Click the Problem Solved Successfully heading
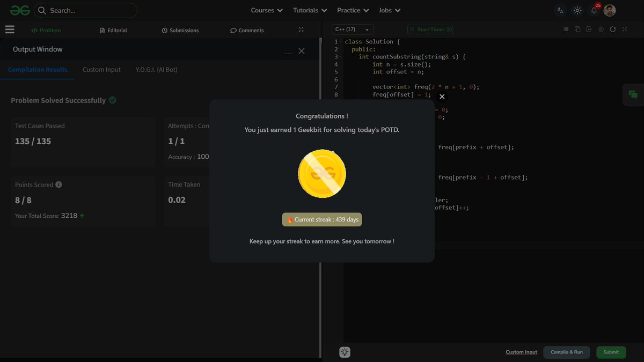The image size is (644, 362). pyautogui.click(x=58, y=100)
